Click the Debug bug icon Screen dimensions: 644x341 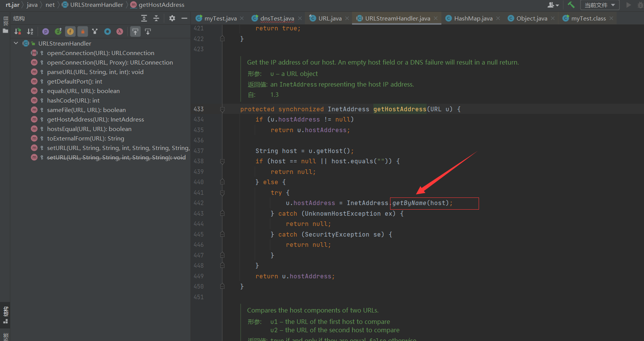(640, 5)
